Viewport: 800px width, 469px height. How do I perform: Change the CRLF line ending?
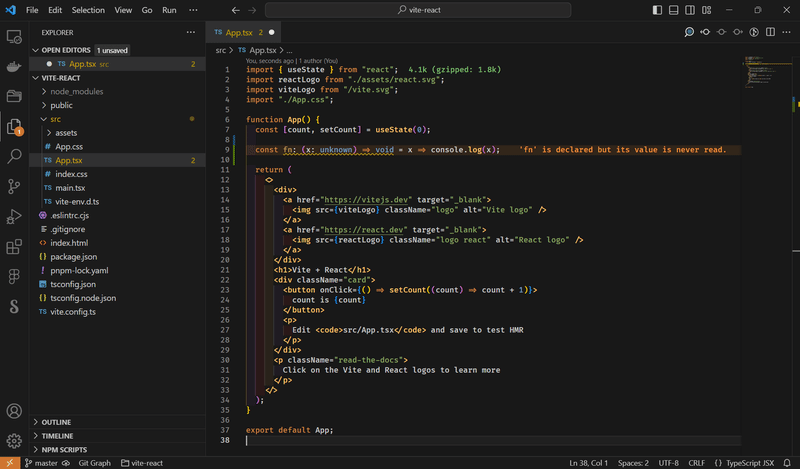696,463
